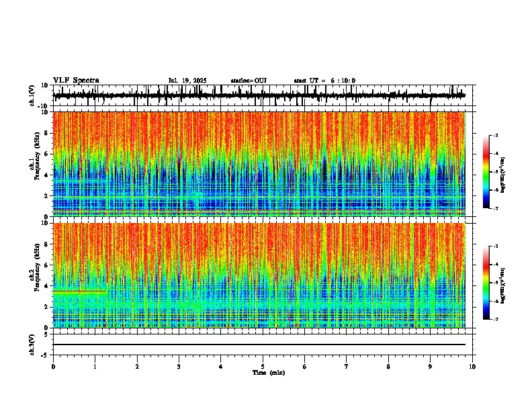Click the '8' time axis tick label
Screen dimensions: 532x411
tap(388, 367)
